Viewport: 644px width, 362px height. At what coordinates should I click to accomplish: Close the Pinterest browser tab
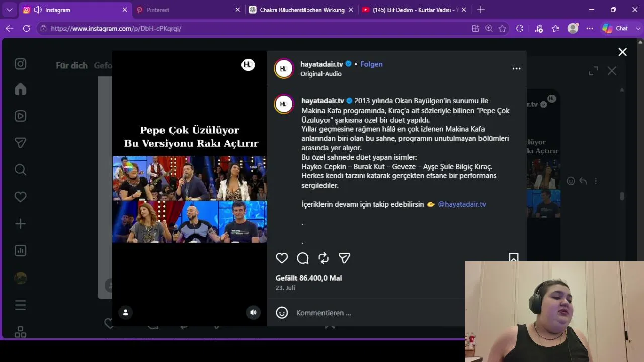[238, 10]
